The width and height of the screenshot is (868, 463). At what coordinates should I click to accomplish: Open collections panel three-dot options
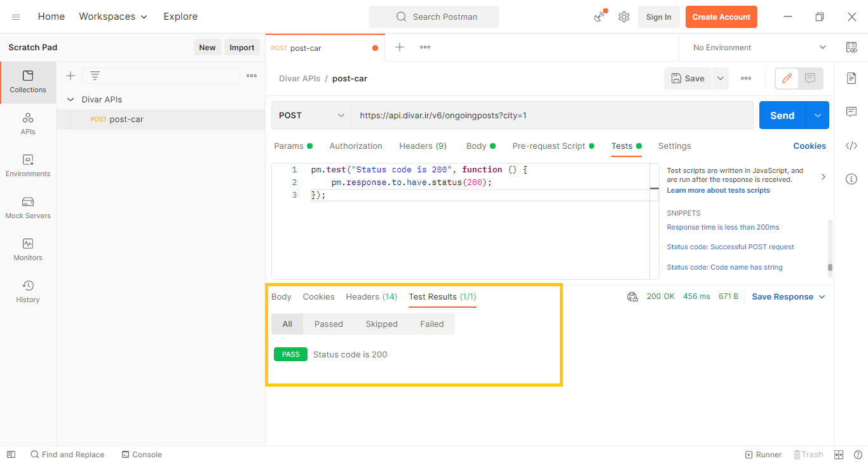coord(252,76)
